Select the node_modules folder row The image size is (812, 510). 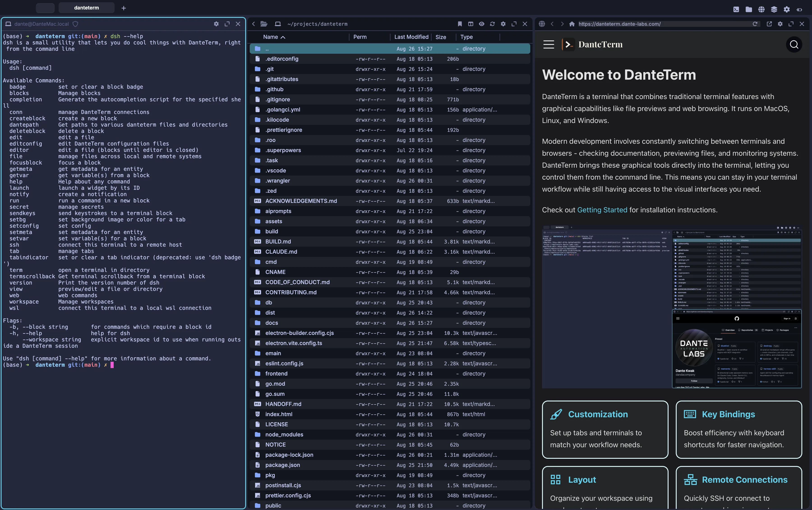click(x=390, y=434)
